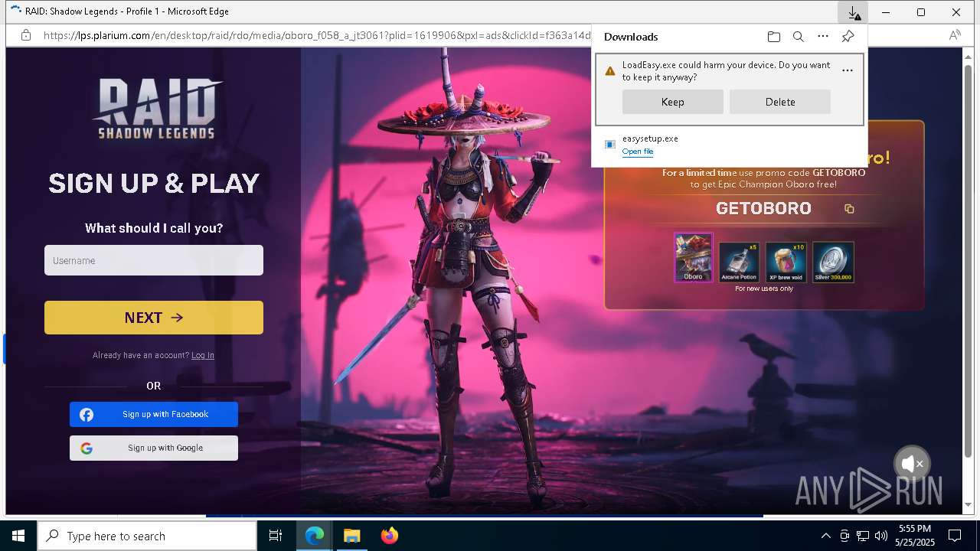Open more options in Downloads header

(823, 37)
